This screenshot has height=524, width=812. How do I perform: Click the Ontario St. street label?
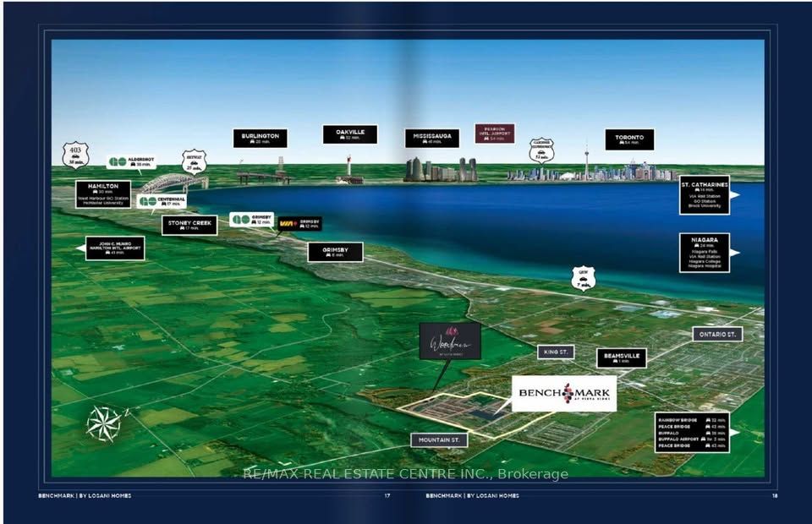pyautogui.click(x=717, y=334)
